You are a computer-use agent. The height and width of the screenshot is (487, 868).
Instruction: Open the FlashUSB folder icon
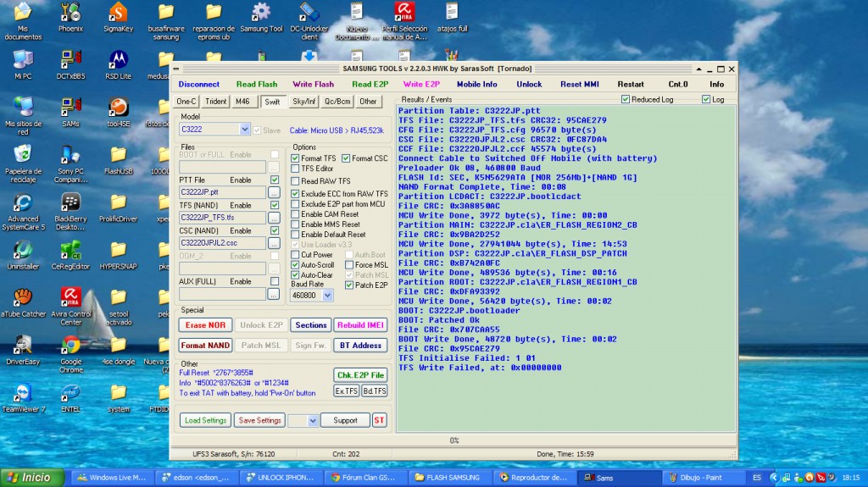point(119,160)
